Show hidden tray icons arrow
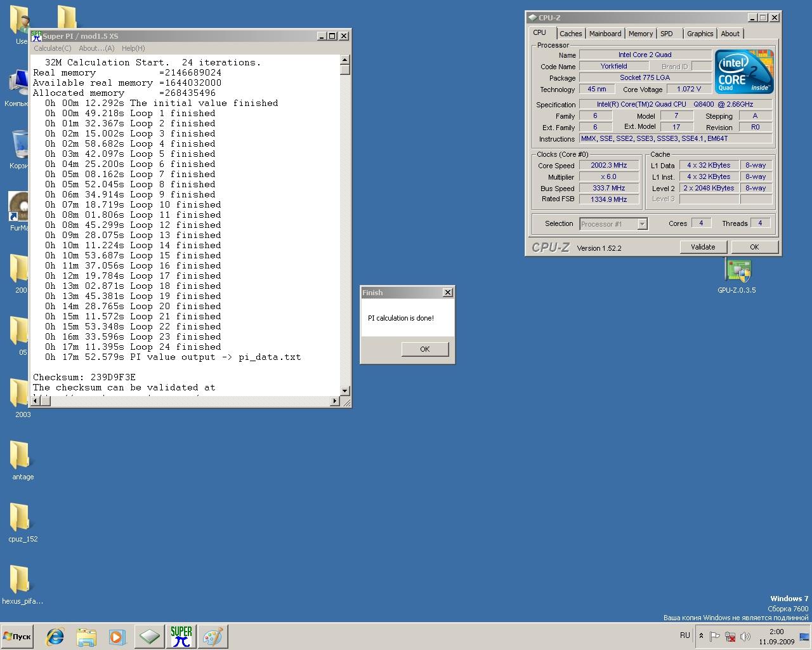This screenshot has height=650, width=812. click(x=701, y=636)
